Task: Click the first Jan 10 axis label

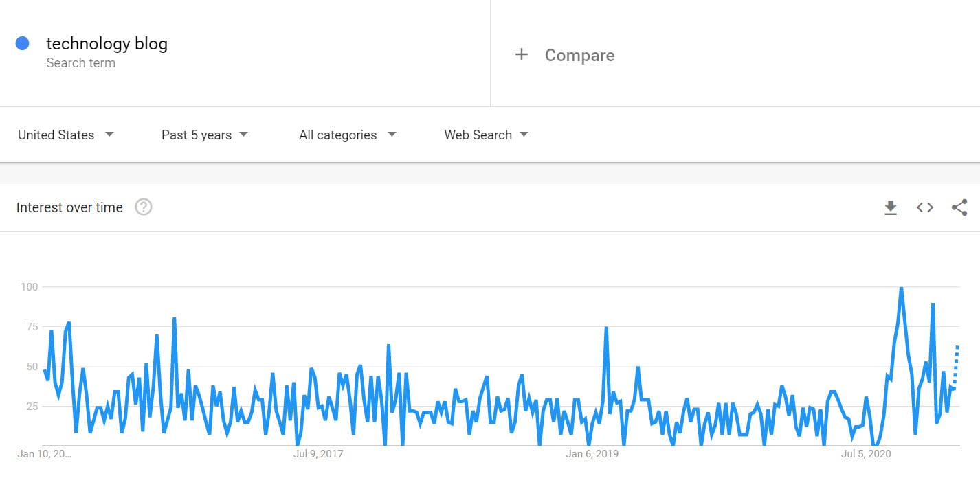Action: point(45,454)
